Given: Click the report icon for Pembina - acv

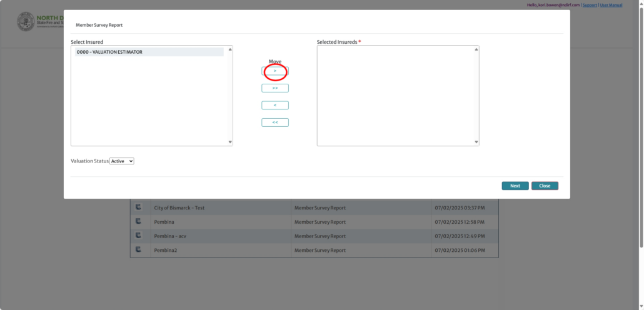Looking at the screenshot, I should [x=139, y=236].
